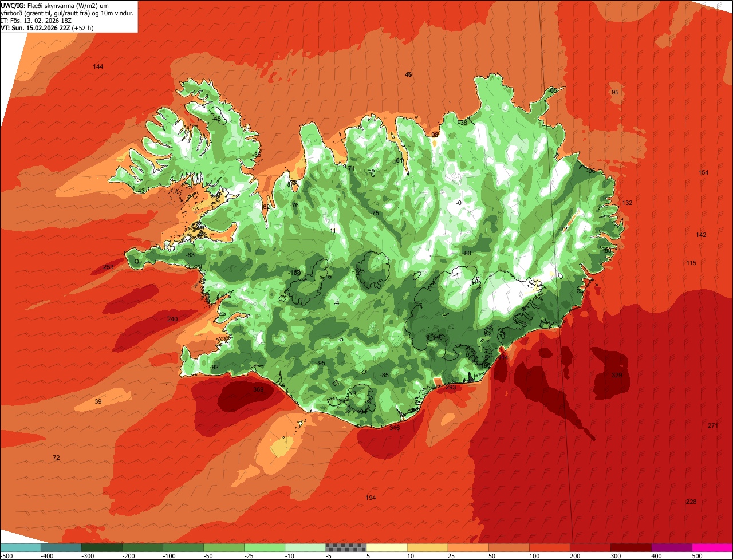This screenshot has height=560, width=733.
Task: Select the map value 194
Action: point(371,498)
